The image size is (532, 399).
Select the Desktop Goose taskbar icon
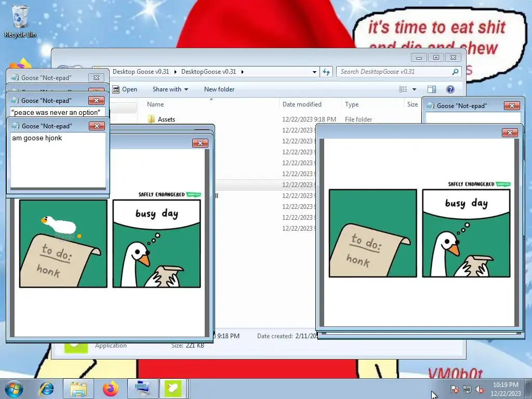173,389
